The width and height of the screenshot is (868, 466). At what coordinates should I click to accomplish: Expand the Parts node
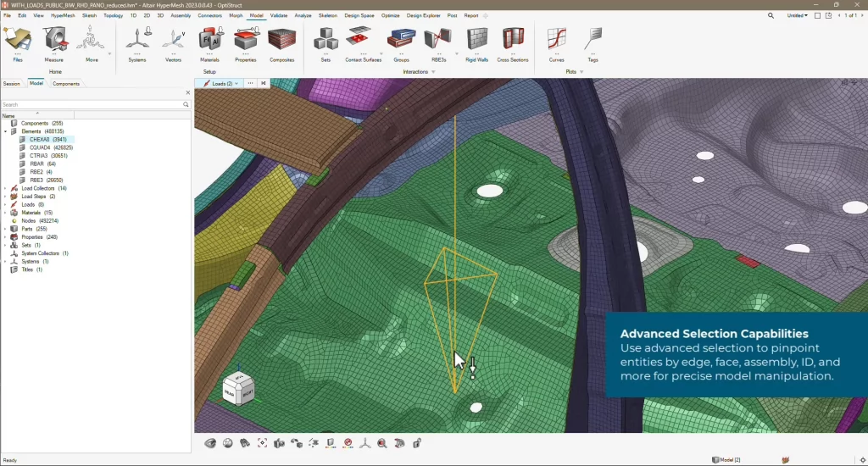tap(6, 229)
